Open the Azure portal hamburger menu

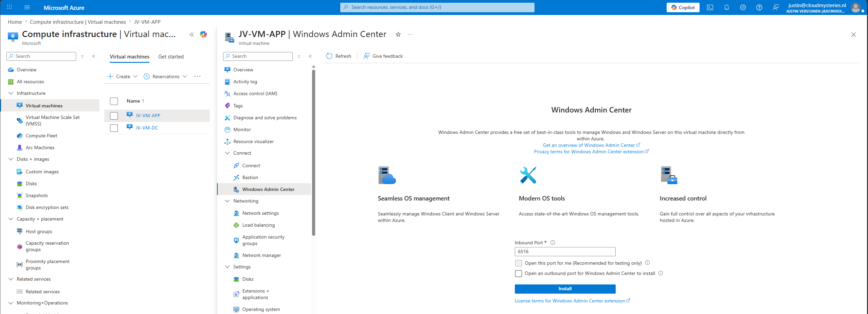coord(27,7)
